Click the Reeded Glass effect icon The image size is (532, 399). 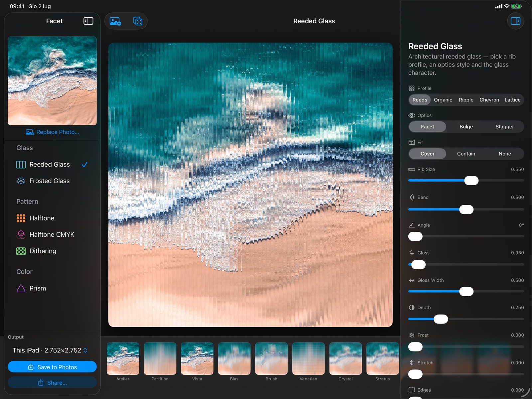point(21,165)
